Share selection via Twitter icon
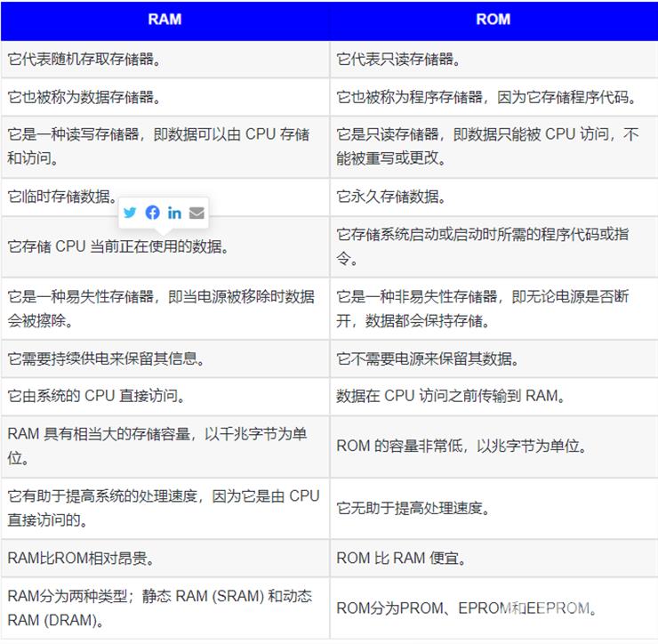This screenshot has width=658, height=644. pos(130,213)
